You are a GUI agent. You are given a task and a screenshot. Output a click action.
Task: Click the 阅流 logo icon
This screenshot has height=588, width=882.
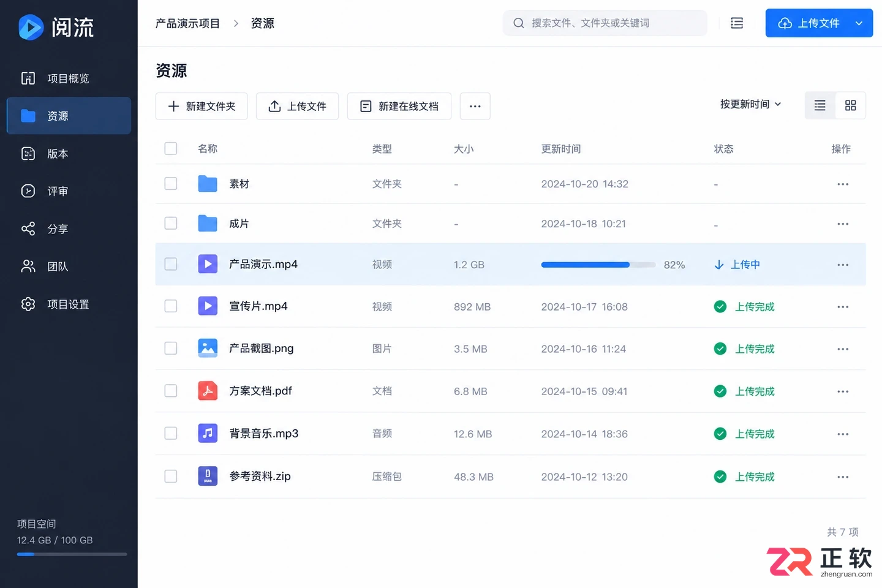[31, 27]
